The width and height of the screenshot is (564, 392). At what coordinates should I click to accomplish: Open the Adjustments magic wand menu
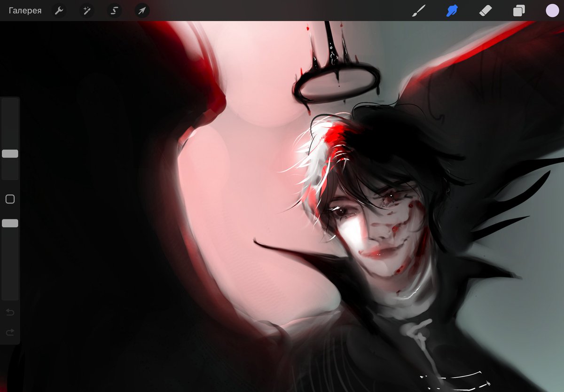point(86,10)
